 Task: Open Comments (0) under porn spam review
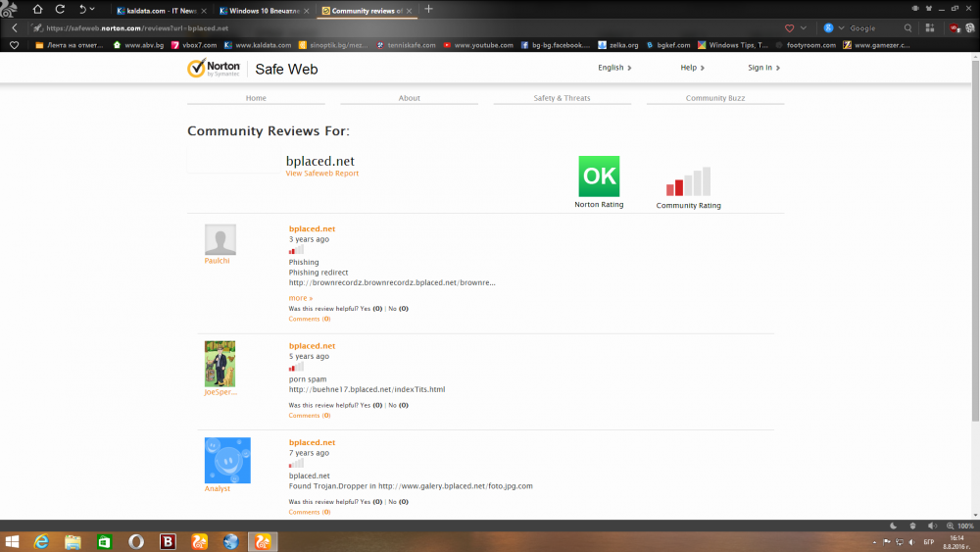[x=310, y=416]
